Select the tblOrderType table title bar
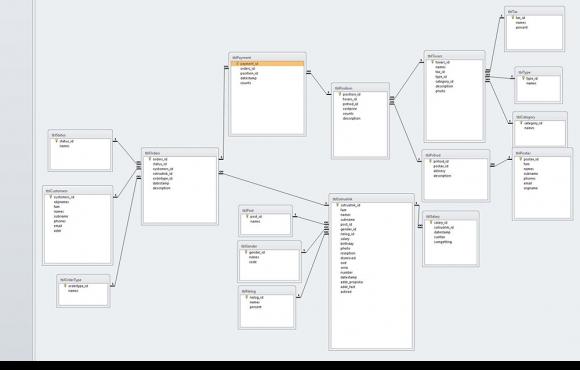The width and height of the screenshot is (580, 370). click(83, 280)
